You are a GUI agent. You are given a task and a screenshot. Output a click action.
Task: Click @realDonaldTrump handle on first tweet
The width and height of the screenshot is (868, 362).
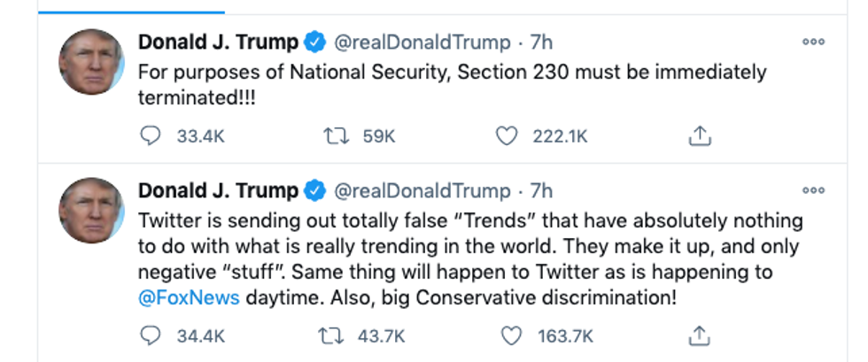coord(422,42)
